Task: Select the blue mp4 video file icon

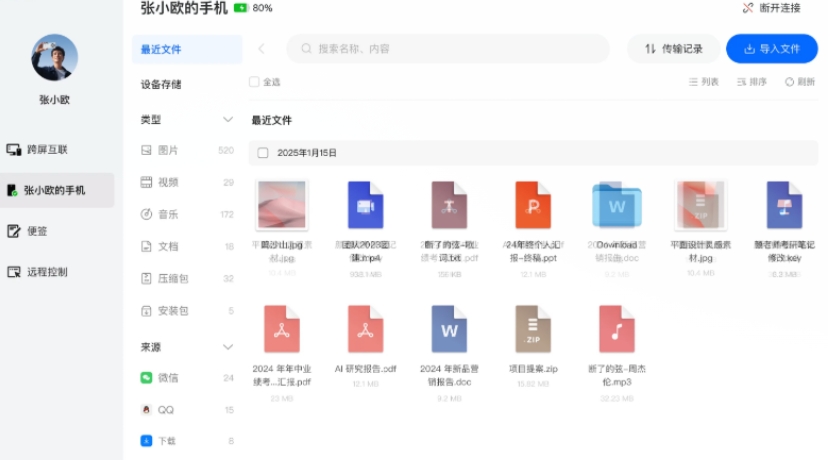Action: click(365, 205)
